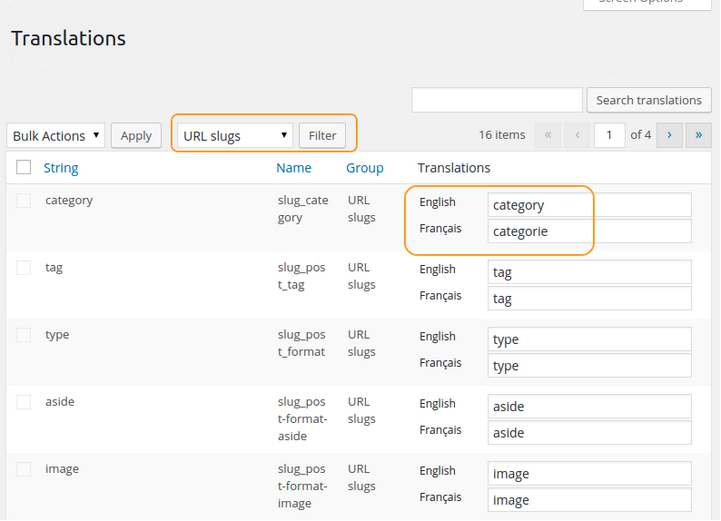Jump to the last page of translations

[698, 135]
